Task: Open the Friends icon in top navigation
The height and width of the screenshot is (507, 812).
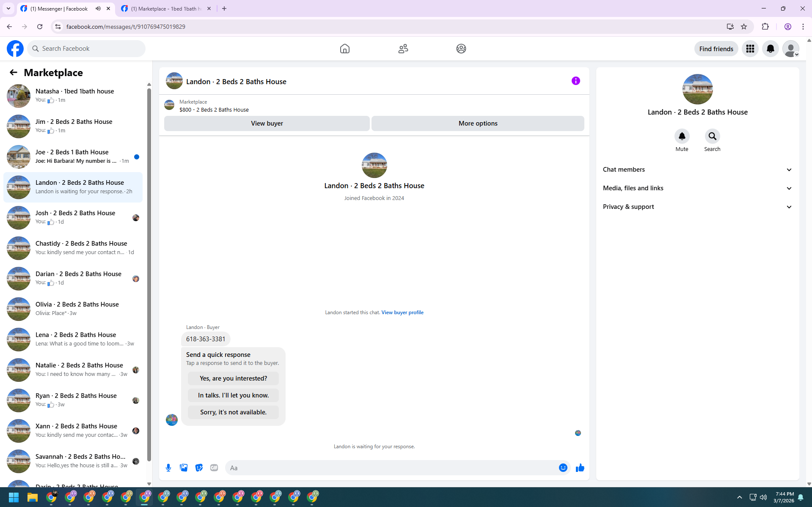Action: pos(403,49)
